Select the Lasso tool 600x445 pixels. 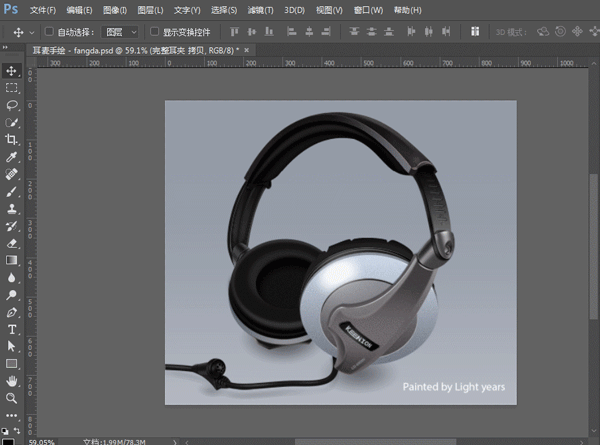(x=11, y=105)
